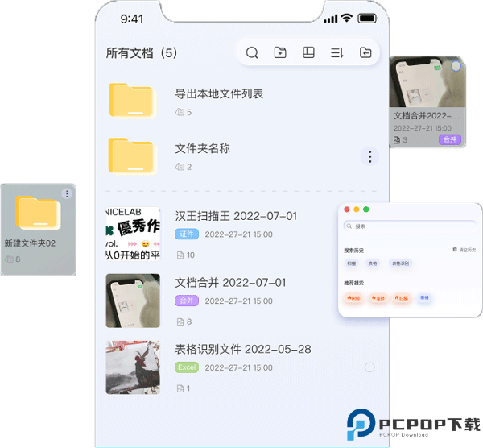Open the 导出本地文件列表 folder
The width and height of the screenshot is (483, 448).
pos(133,102)
